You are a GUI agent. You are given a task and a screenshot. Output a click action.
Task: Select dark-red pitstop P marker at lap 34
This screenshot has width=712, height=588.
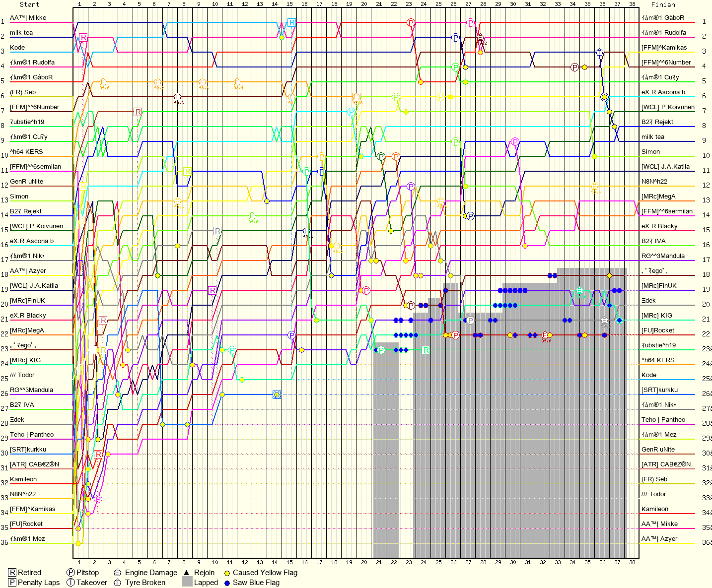pyautogui.click(x=575, y=67)
